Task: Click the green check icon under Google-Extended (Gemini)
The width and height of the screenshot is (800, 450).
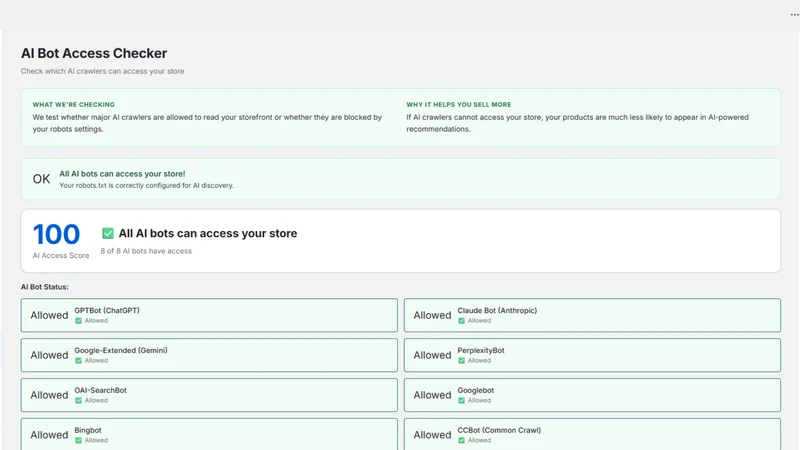Action: point(79,361)
